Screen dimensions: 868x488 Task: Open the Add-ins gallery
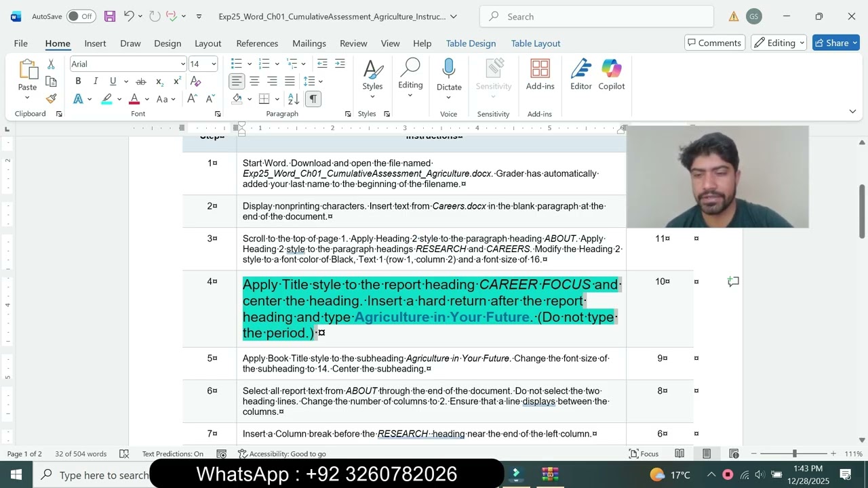click(540, 75)
